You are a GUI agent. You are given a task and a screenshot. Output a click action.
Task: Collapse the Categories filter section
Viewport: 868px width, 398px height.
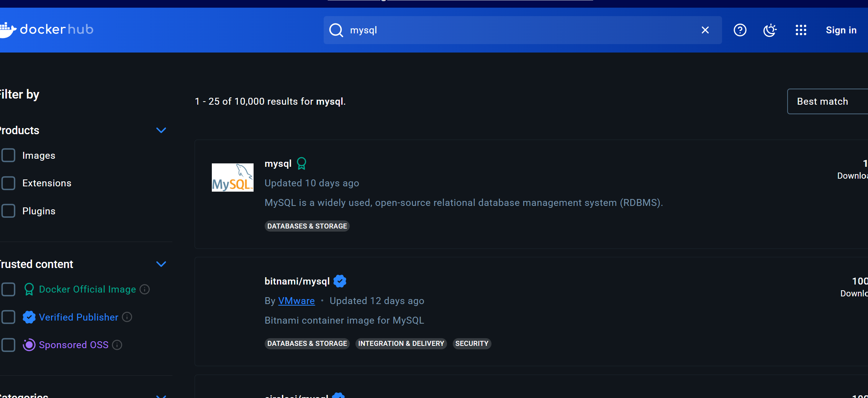point(161,396)
